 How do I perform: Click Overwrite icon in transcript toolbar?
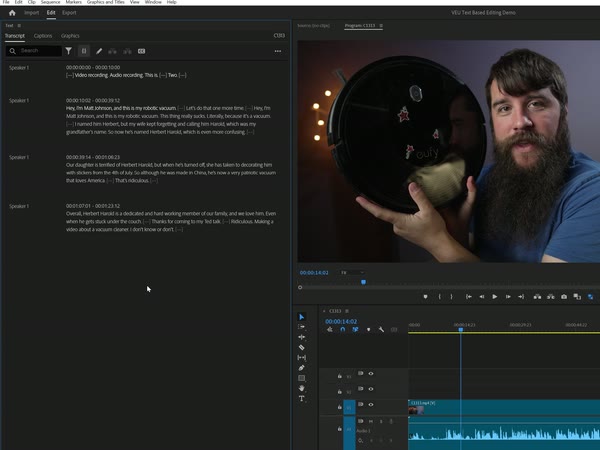(x=127, y=51)
